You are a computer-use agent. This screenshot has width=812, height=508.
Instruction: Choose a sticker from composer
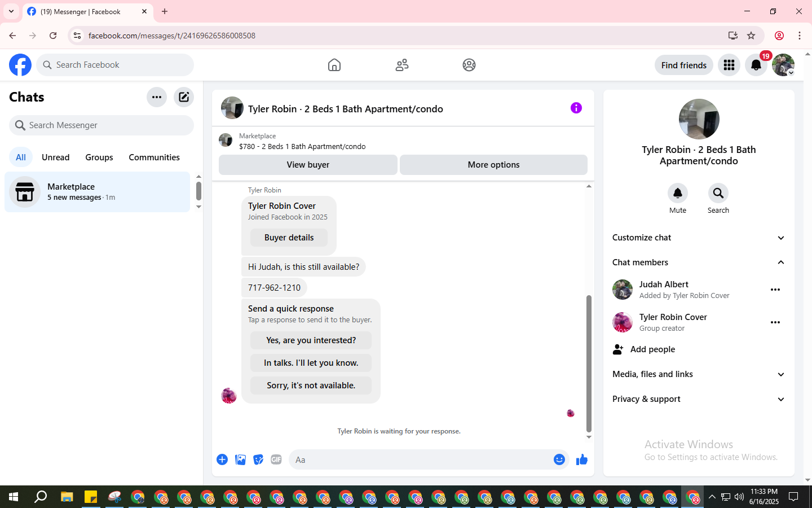pyautogui.click(x=258, y=459)
